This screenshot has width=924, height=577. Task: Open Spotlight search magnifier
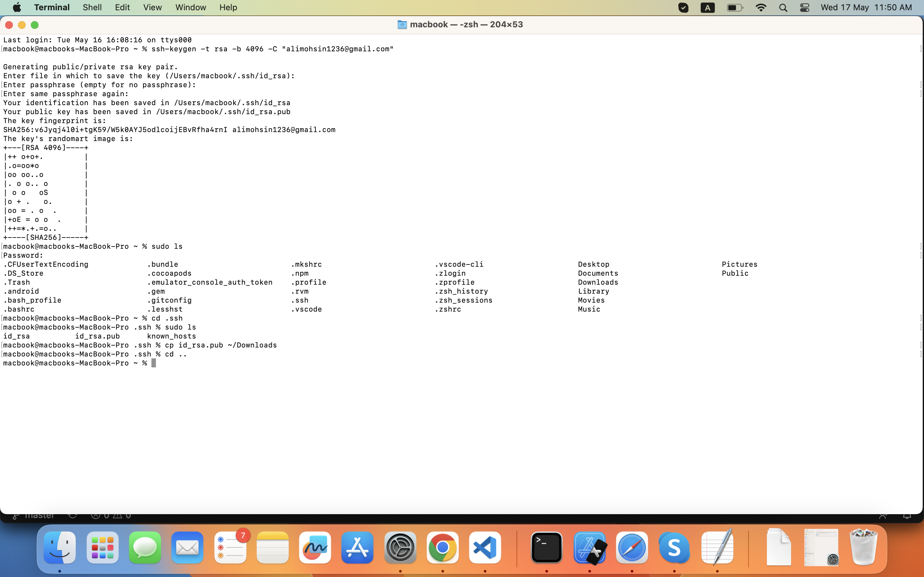click(783, 8)
